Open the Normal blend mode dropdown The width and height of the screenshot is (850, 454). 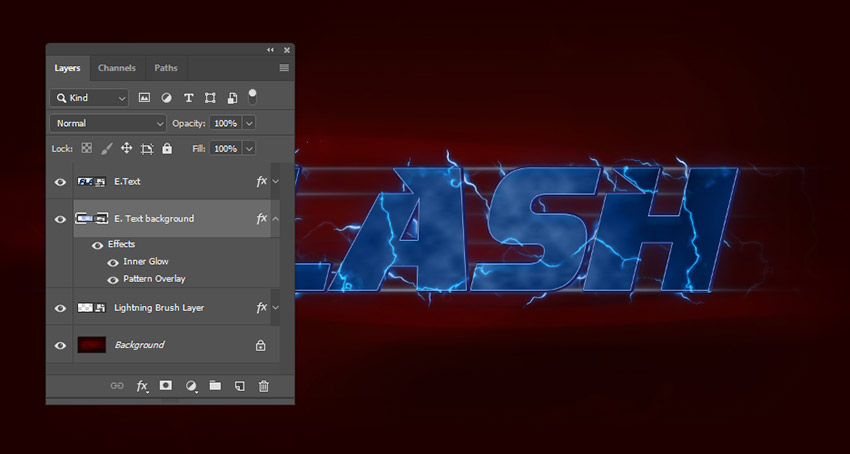[108, 123]
